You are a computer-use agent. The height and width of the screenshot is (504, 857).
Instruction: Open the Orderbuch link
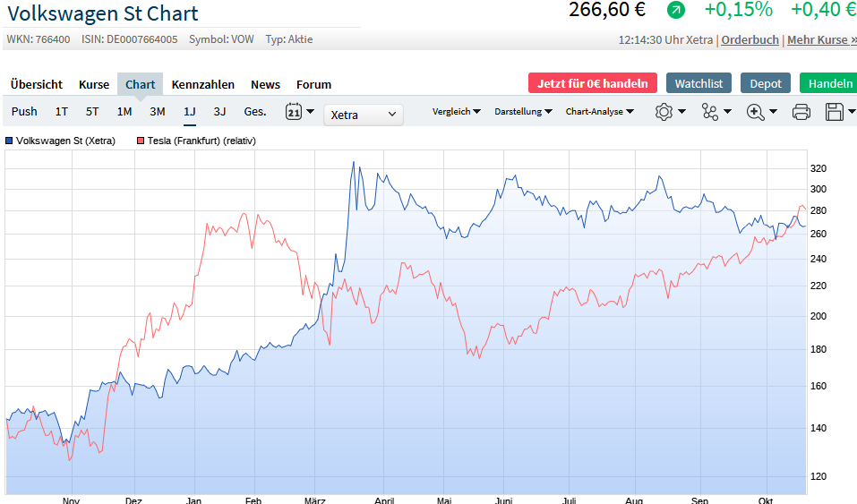(x=750, y=39)
